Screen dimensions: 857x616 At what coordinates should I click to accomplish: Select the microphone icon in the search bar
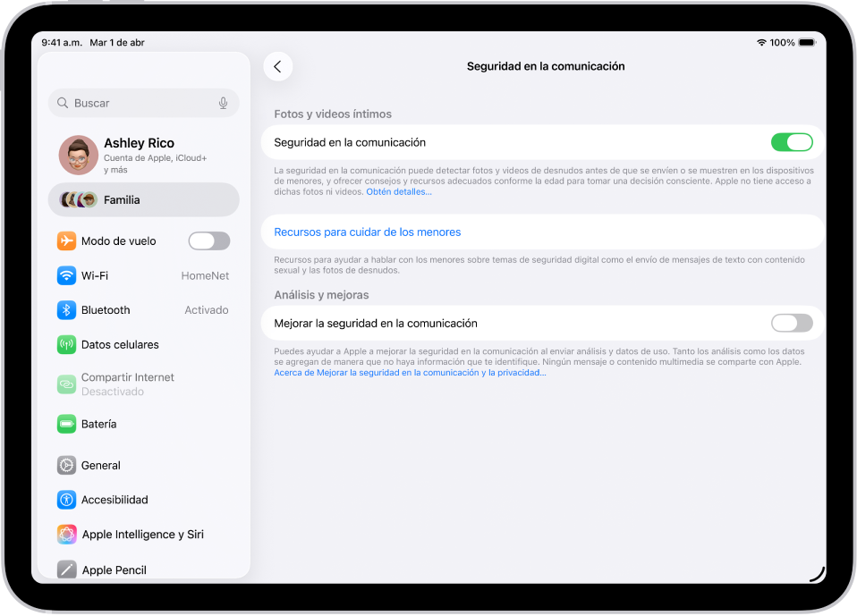[223, 103]
